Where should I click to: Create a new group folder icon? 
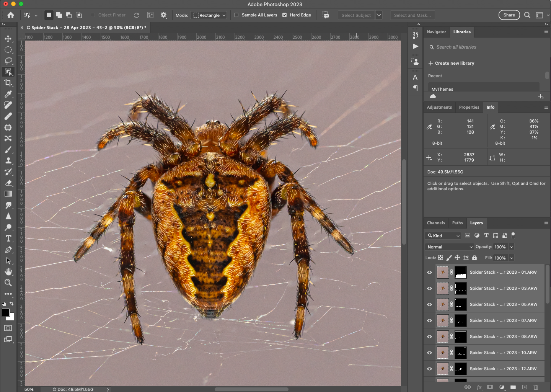[513, 387]
